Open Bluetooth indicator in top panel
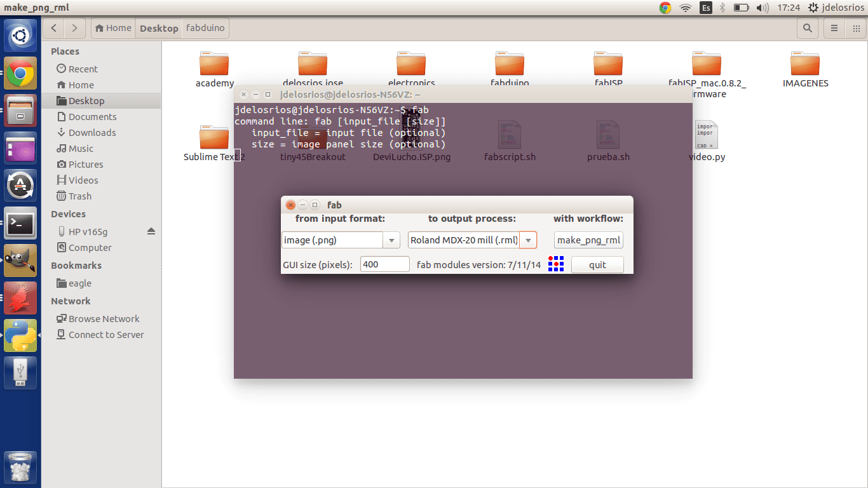 pos(722,8)
